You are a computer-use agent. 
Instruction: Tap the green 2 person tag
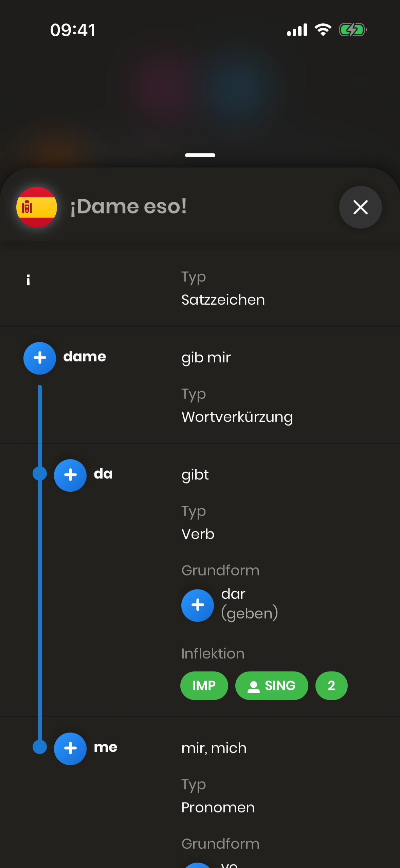click(331, 686)
